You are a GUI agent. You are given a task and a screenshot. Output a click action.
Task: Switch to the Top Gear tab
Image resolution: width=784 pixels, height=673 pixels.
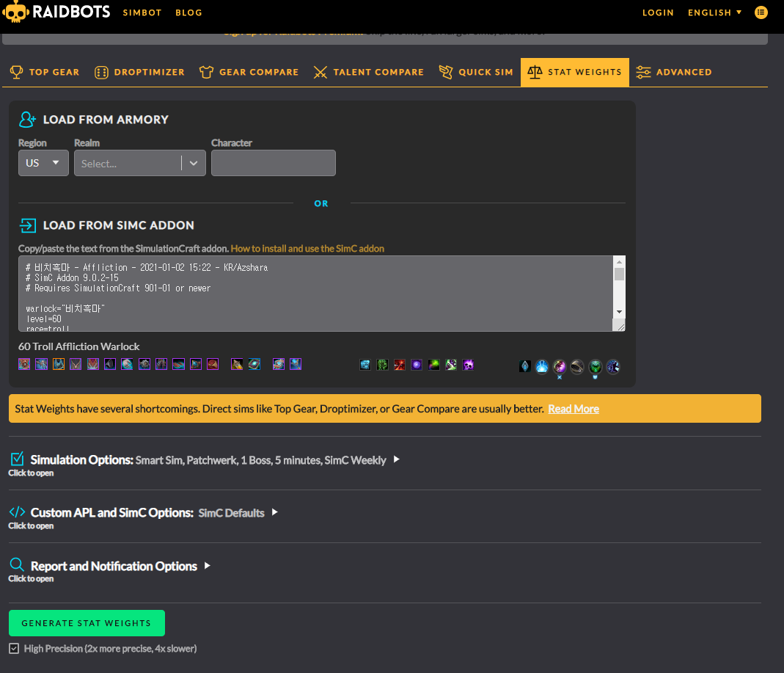point(45,72)
